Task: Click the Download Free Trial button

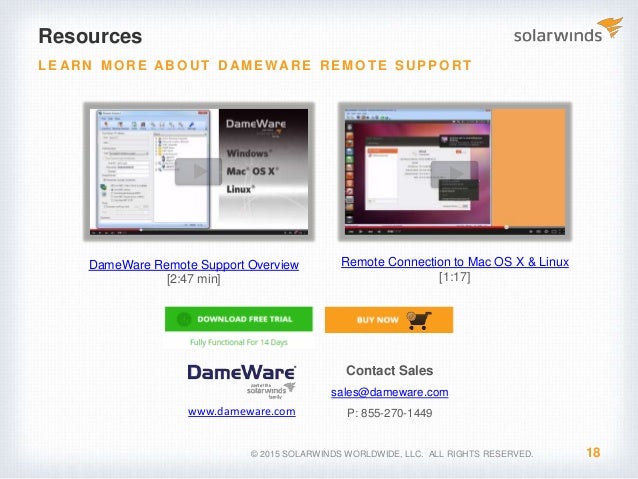Action: 238,319
